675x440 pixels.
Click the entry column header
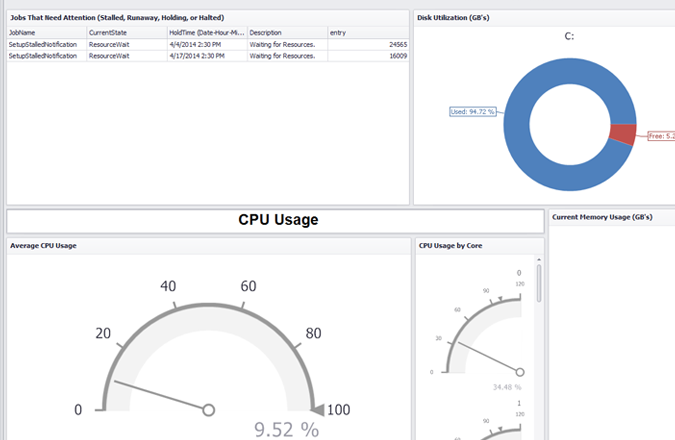368,33
